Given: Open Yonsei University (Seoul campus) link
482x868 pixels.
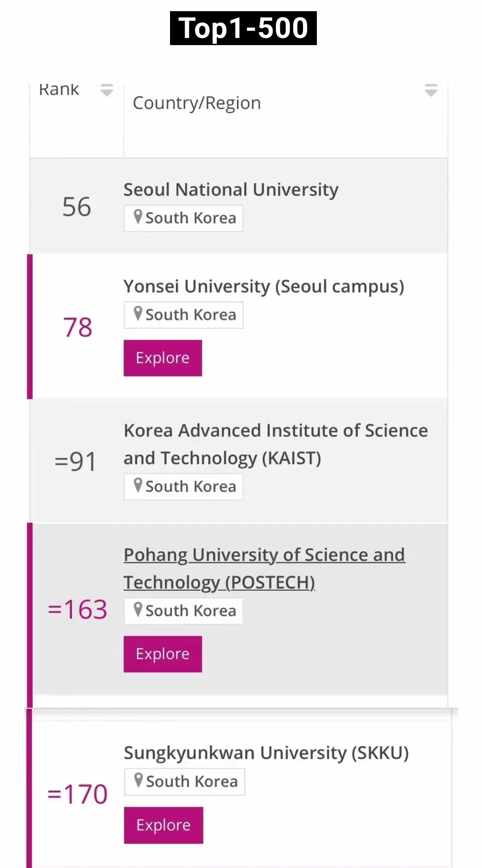Looking at the screenshot, I should coord(263,287).
